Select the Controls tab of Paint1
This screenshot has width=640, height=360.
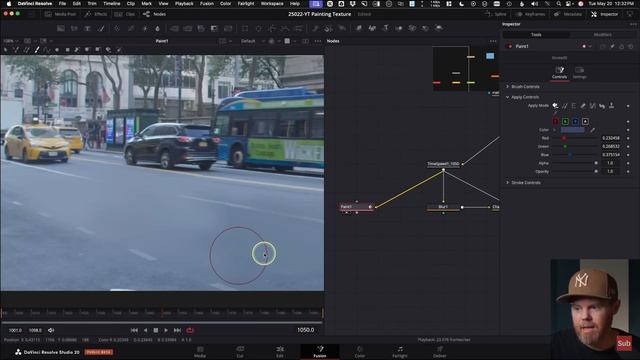559,73
